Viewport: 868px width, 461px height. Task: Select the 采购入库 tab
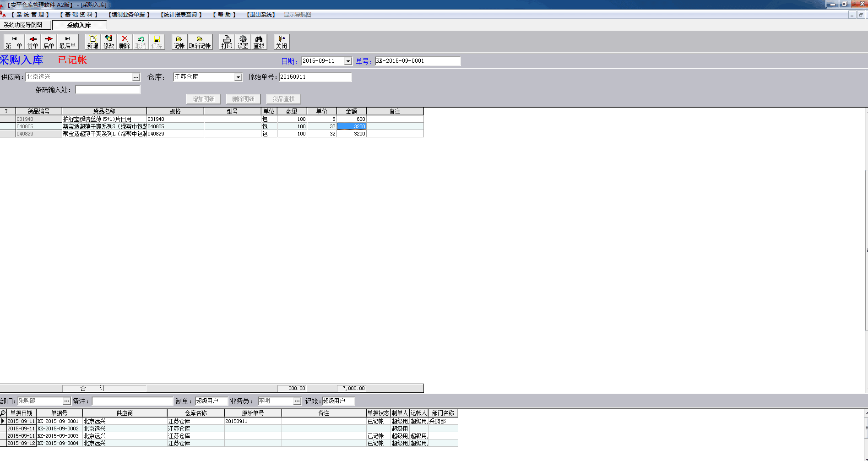click(x=79, y=25)
